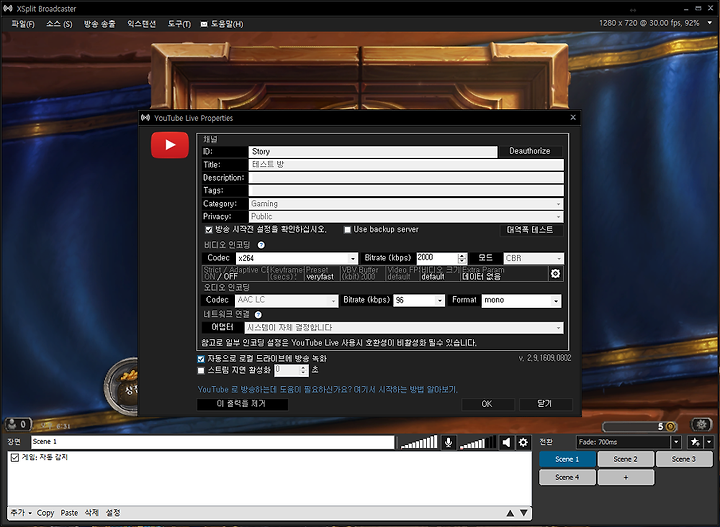Move the source up with the up arrow

(x=510, y=513)
